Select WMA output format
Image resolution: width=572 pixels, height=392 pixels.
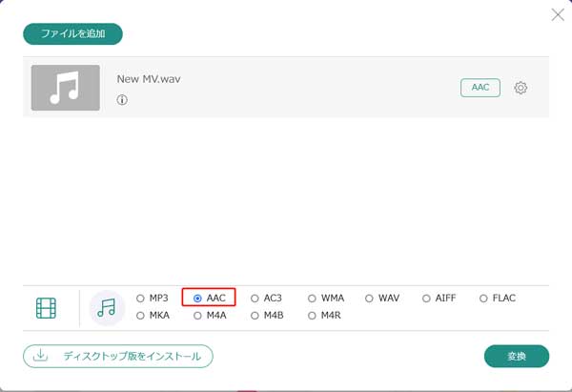click(x=312, y=299)
